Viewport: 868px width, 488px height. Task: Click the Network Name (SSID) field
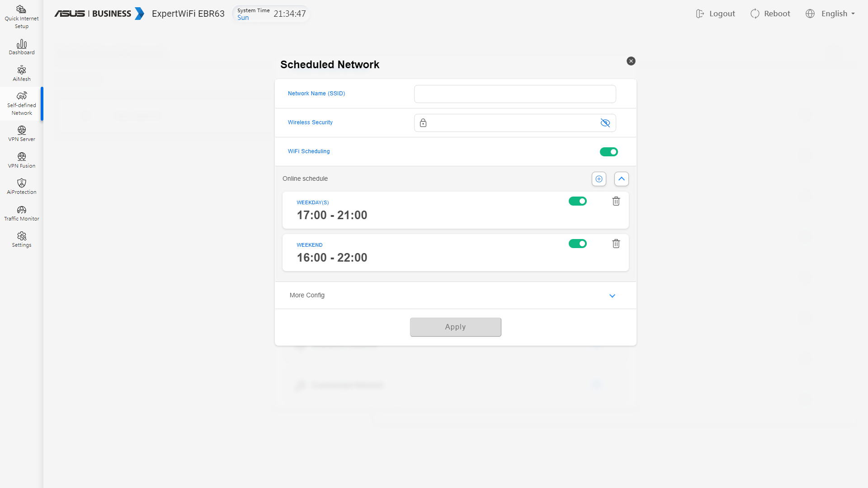click(514, 94)
